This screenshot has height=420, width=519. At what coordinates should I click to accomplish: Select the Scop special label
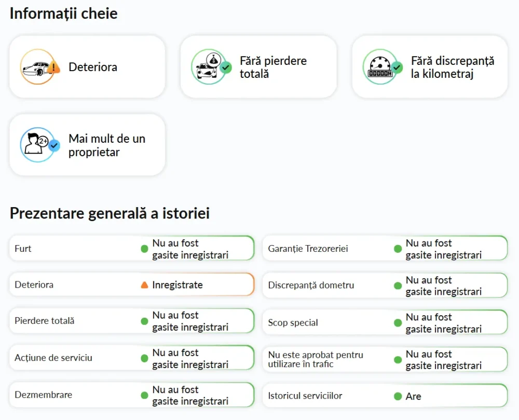[x=293, y=323]
